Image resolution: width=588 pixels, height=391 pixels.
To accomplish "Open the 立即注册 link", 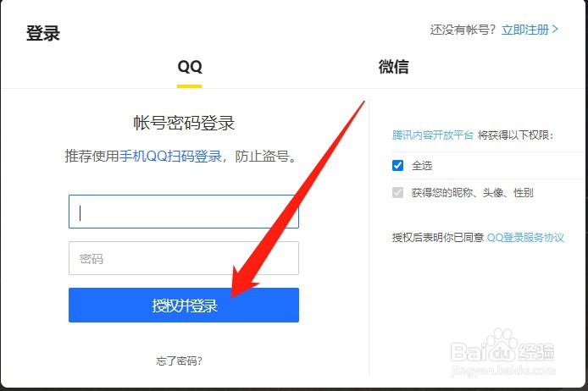I will (x=525, y=30).
